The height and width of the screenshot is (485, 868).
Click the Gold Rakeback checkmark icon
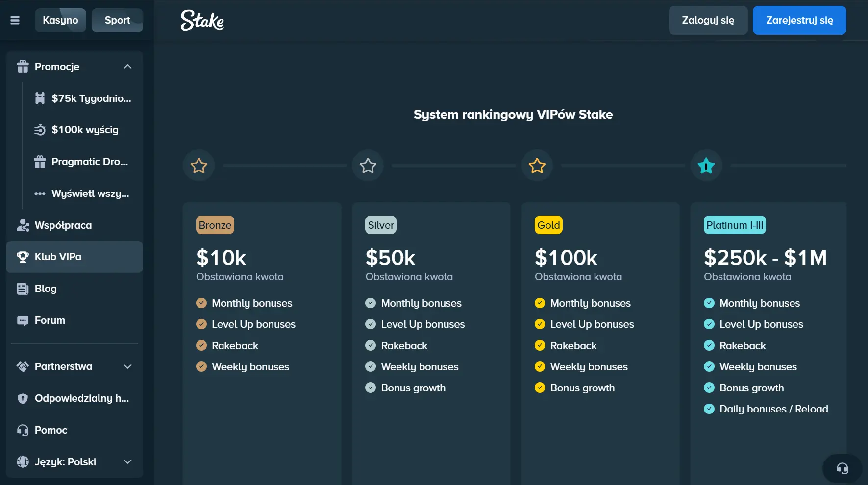540,346
